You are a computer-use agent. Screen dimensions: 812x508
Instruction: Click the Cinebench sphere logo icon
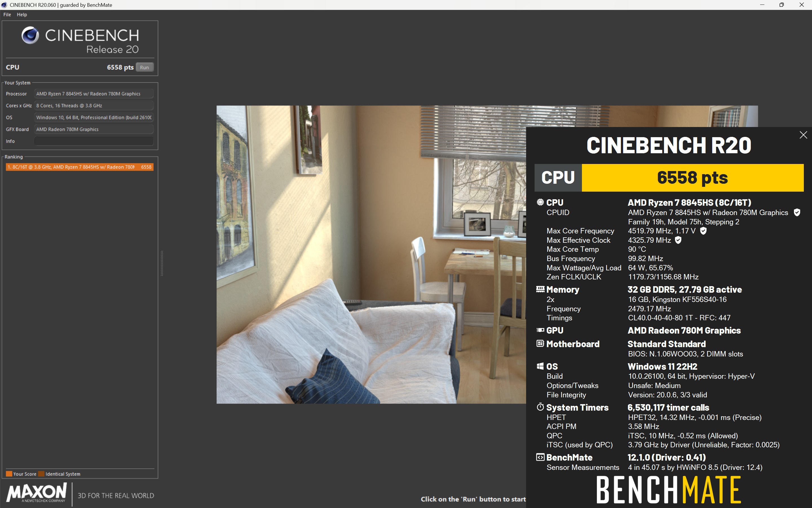pos(30,35)
